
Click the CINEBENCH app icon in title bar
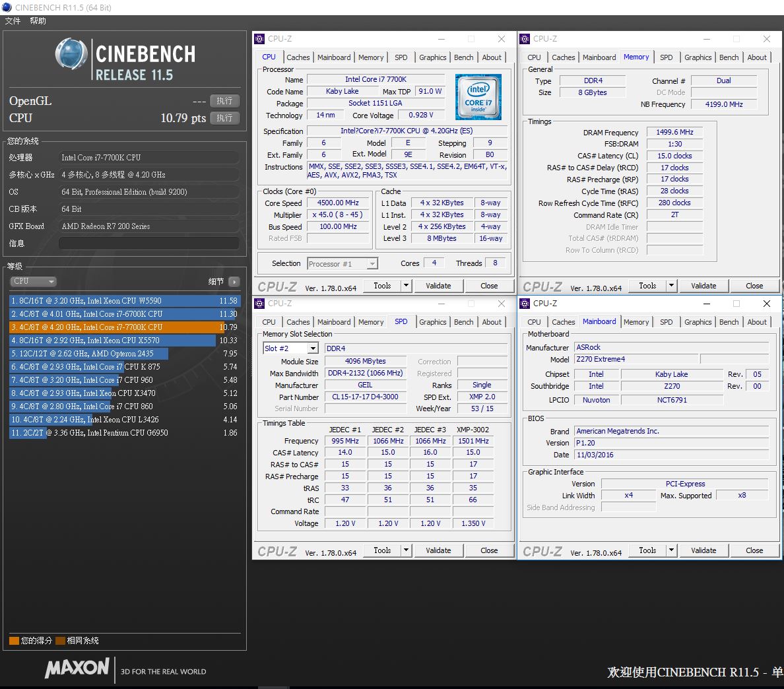(7, 7)
